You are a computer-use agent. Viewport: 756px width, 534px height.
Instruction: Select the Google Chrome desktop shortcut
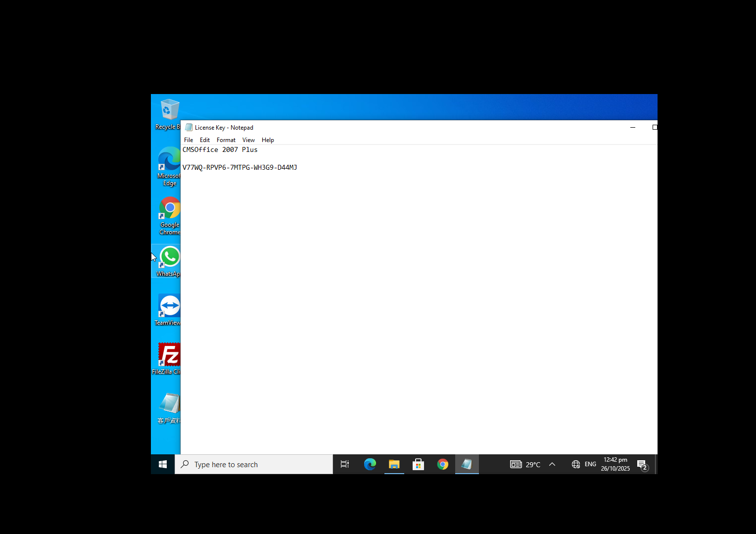[x=169, y=216]
